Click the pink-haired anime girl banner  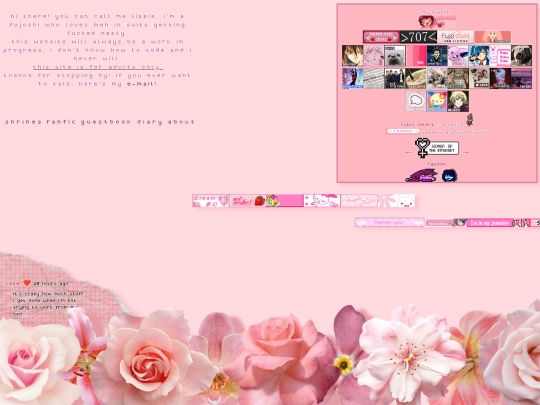[493, 37]
